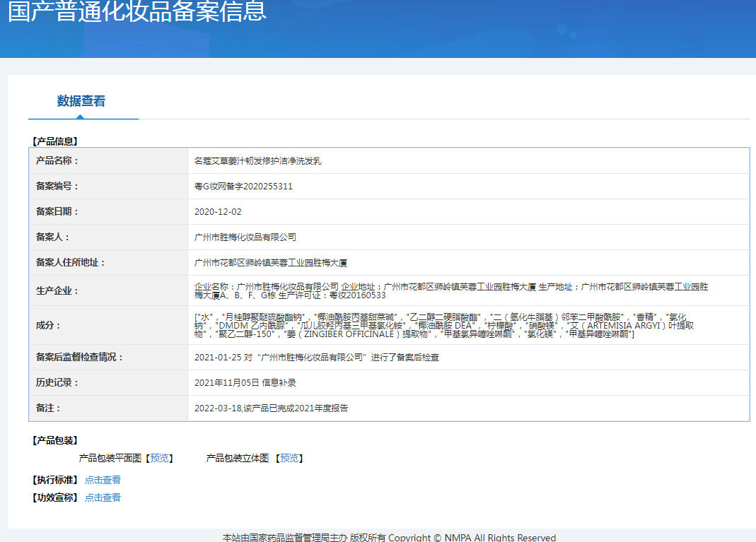Click the NMPA copyright footer text

(x=389, y=537)
